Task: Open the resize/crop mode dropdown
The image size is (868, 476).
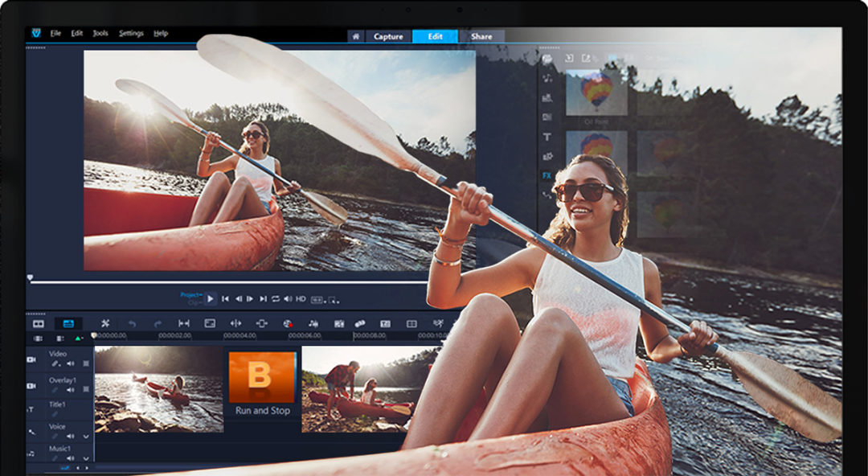Action: click(332, 300)
